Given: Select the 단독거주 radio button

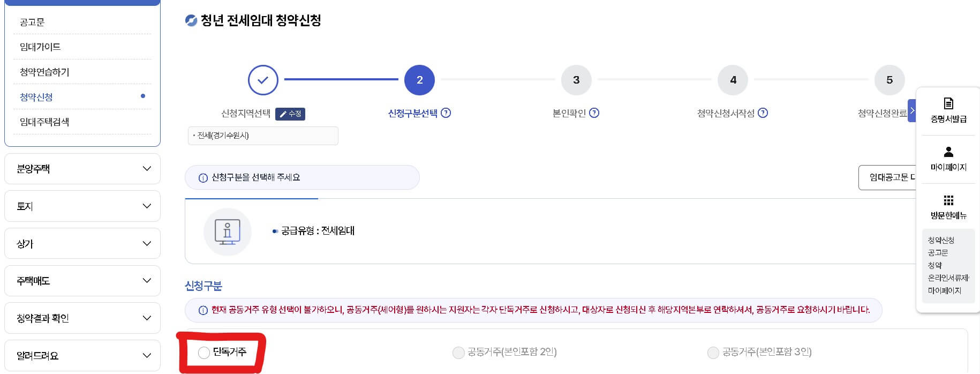Looking at the screenshot, I should (203, 353).
